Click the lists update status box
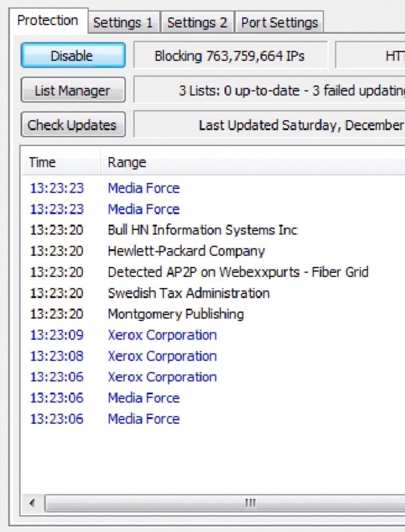Screen dimensions: 405x532 click(269, 90)
